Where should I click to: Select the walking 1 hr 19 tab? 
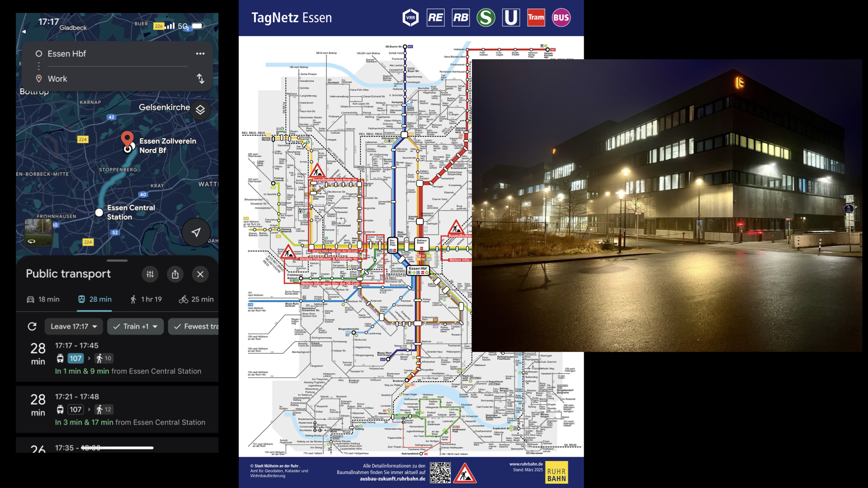pos(146,299)
